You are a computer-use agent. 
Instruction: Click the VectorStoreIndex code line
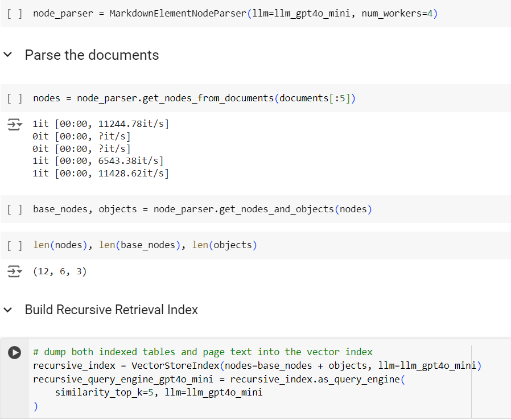tap(257, 365)
